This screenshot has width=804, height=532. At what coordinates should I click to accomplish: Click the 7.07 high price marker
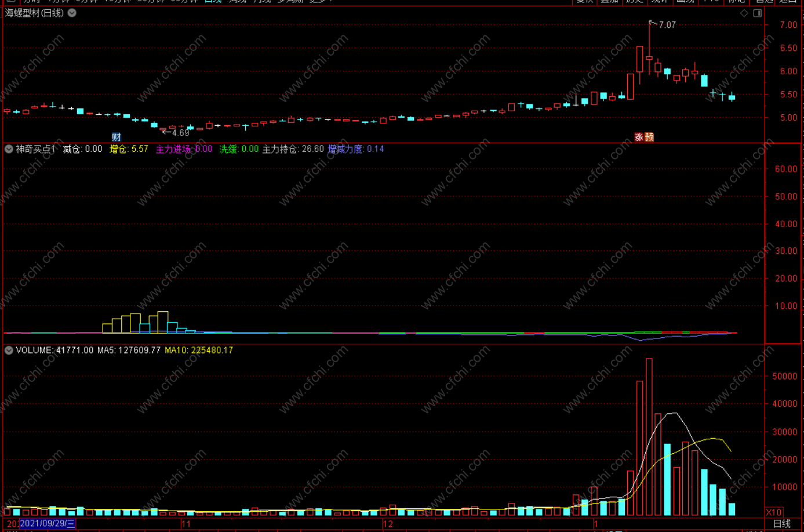[x=667, y=25]
